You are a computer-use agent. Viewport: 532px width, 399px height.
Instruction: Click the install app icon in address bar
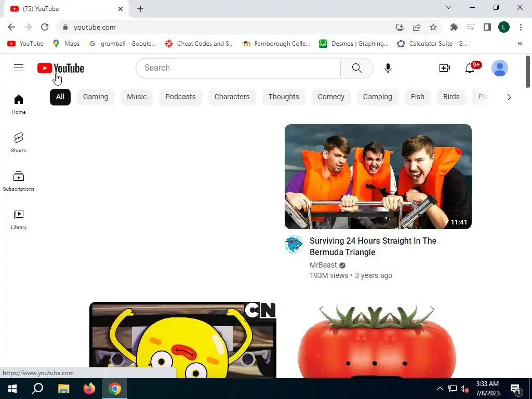400,27
